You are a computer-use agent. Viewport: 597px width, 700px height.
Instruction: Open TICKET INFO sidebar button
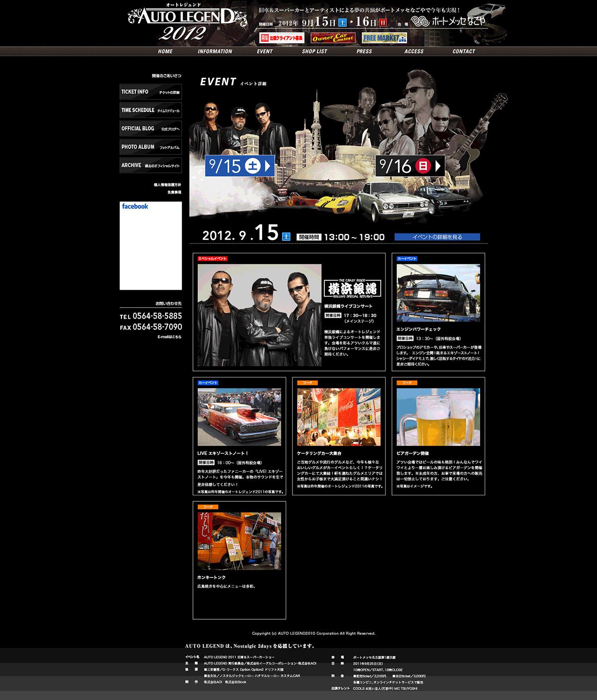pyautogui.click(x=151, y=92)
